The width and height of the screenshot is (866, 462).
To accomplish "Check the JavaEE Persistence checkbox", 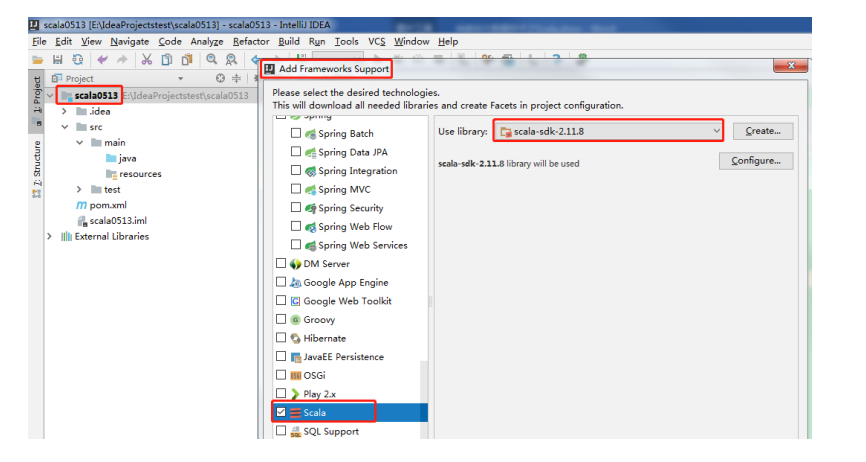I will click(x=281, y=356).
